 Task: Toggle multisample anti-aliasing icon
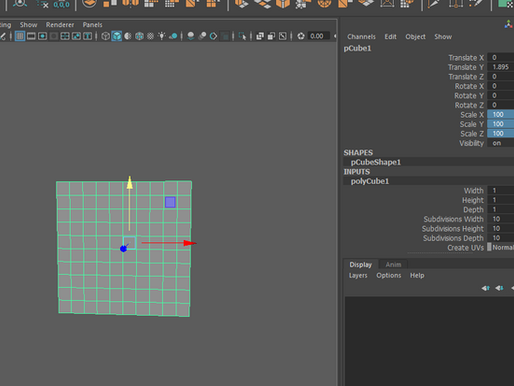213,36
